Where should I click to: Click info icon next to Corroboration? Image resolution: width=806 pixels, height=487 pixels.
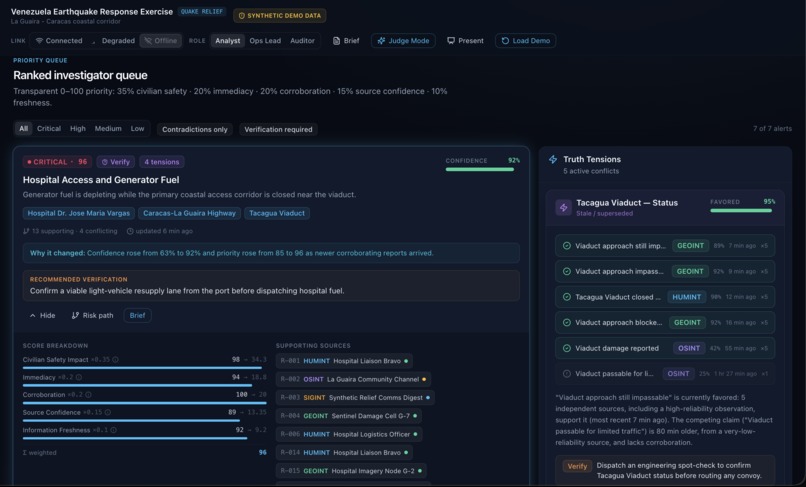(88, 394)
